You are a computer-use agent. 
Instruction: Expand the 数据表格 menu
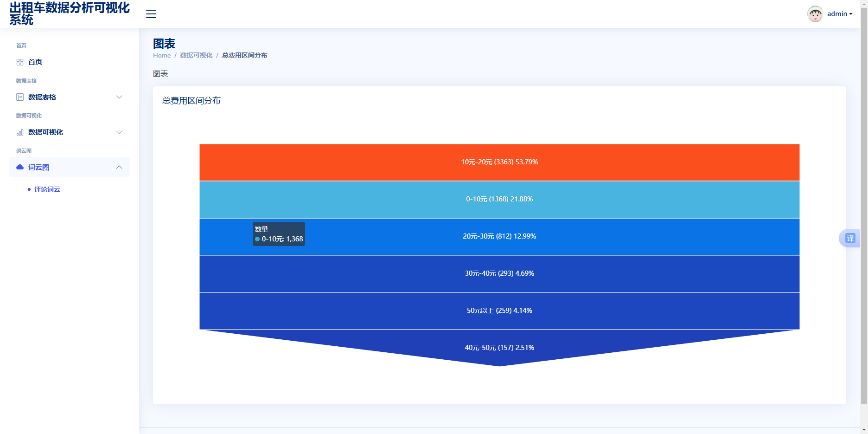[70, 97]
